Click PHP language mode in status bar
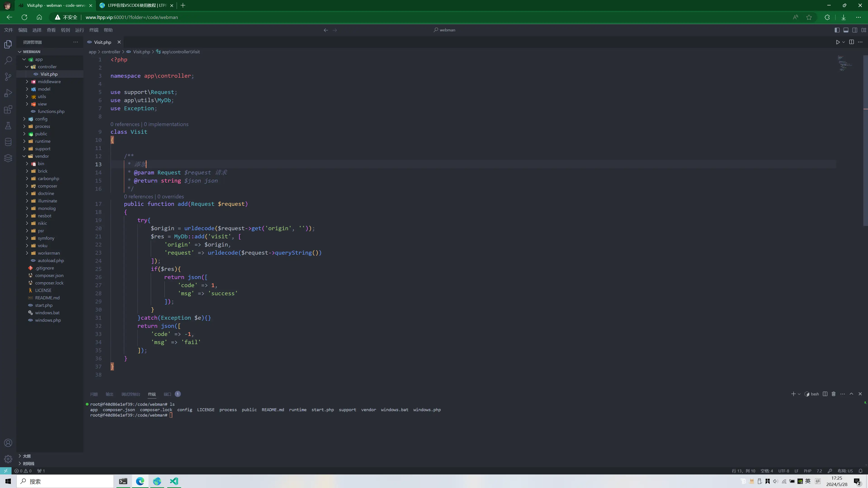 click(x=807, y=471)
